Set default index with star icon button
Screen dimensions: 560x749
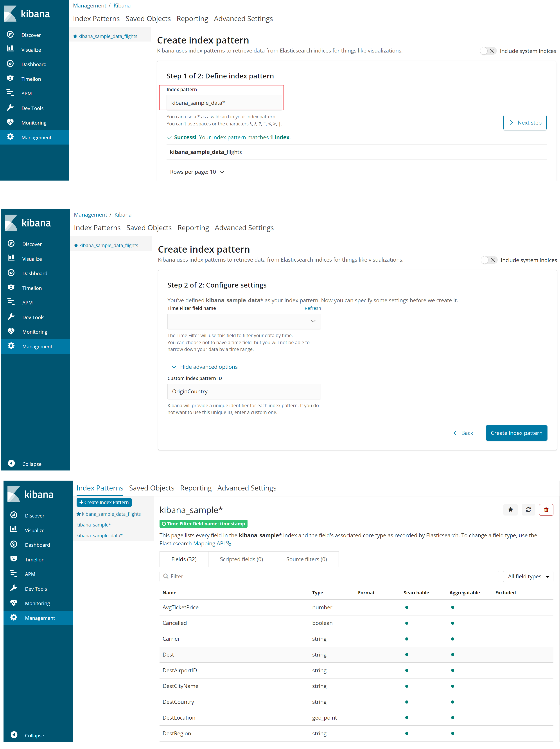click(x=510, y=510)
